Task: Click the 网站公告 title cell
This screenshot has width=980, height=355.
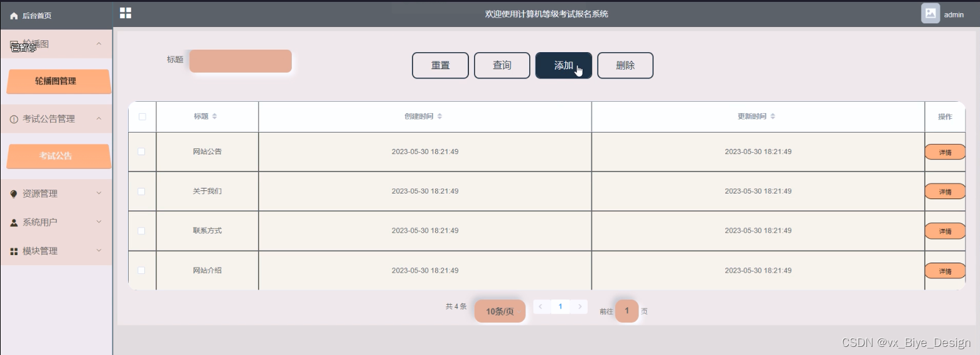Action: pyautogui.click(x=207, y=151)
